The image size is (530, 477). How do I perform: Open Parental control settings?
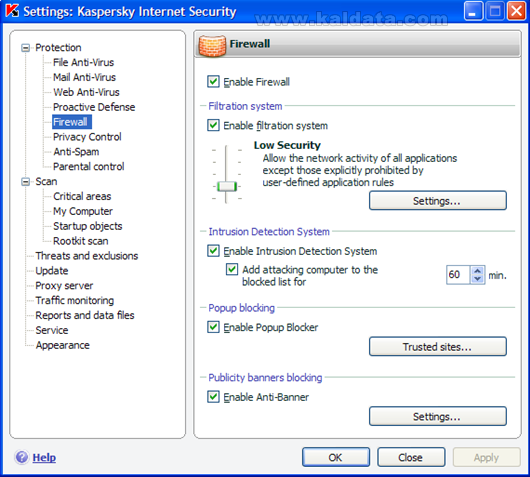(89, 167)
